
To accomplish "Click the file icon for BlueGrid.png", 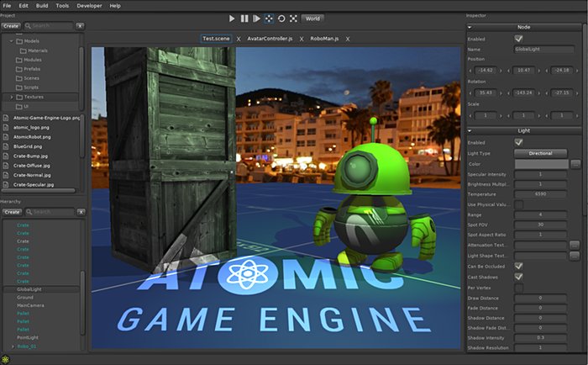I will pyautogui.click(x=6, y=146).
